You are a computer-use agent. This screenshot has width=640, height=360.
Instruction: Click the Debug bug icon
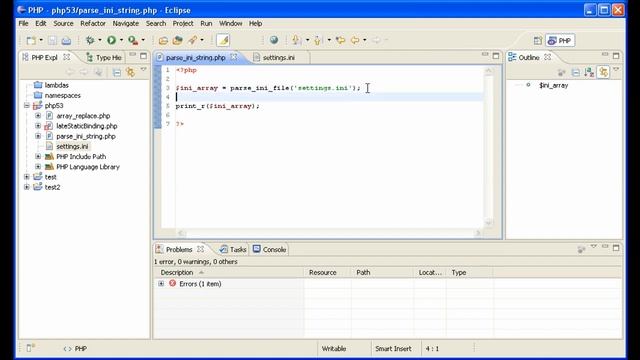click(90, 40)
